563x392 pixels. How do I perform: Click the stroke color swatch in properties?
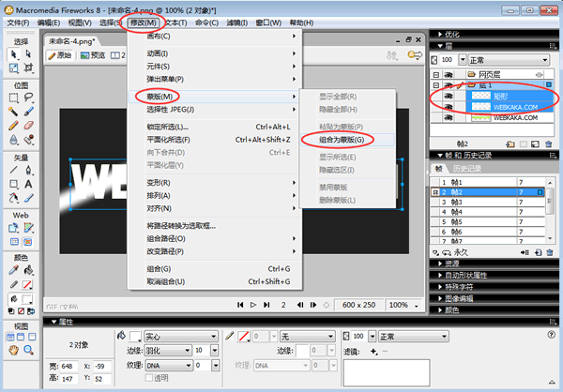click(x=243, y=337)
